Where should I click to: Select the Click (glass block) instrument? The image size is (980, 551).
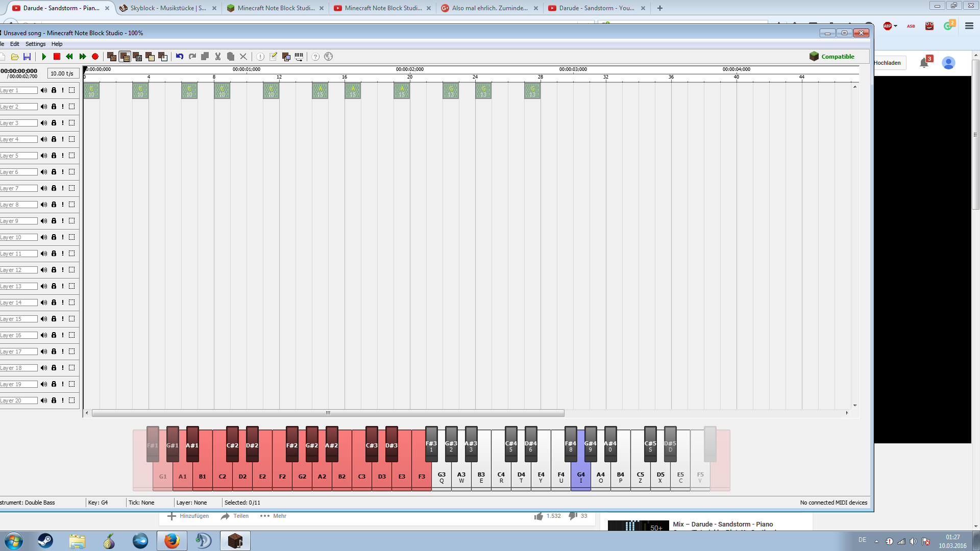point(163,57)
